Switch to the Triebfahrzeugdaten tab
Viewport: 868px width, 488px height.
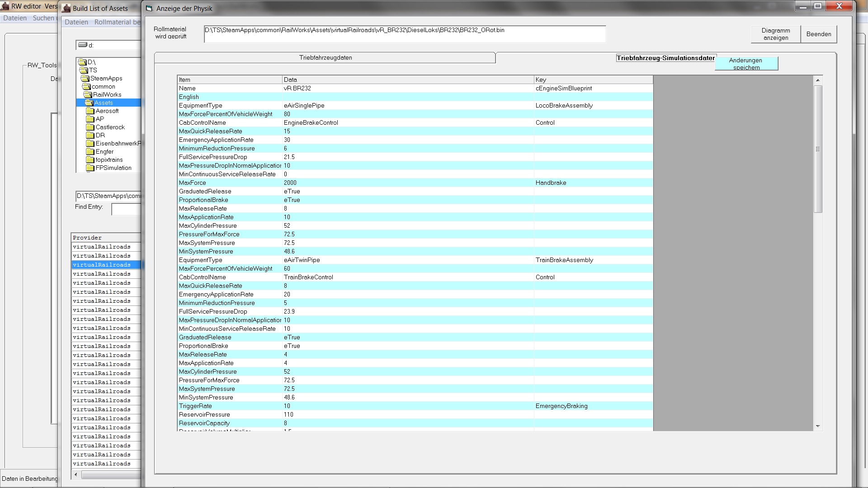(325, 57)
